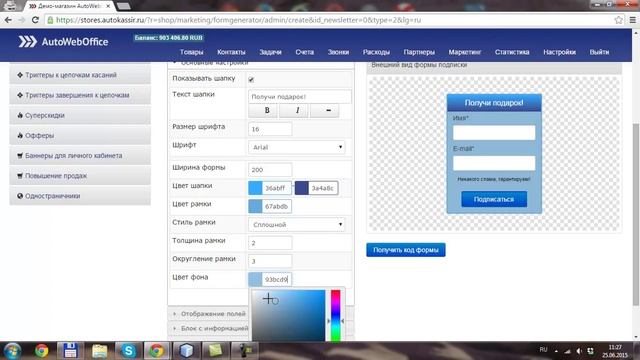The image size is (640, 360).
Task: Open 'Повышение продаж' sidebar item
Action: click(80, 176)
